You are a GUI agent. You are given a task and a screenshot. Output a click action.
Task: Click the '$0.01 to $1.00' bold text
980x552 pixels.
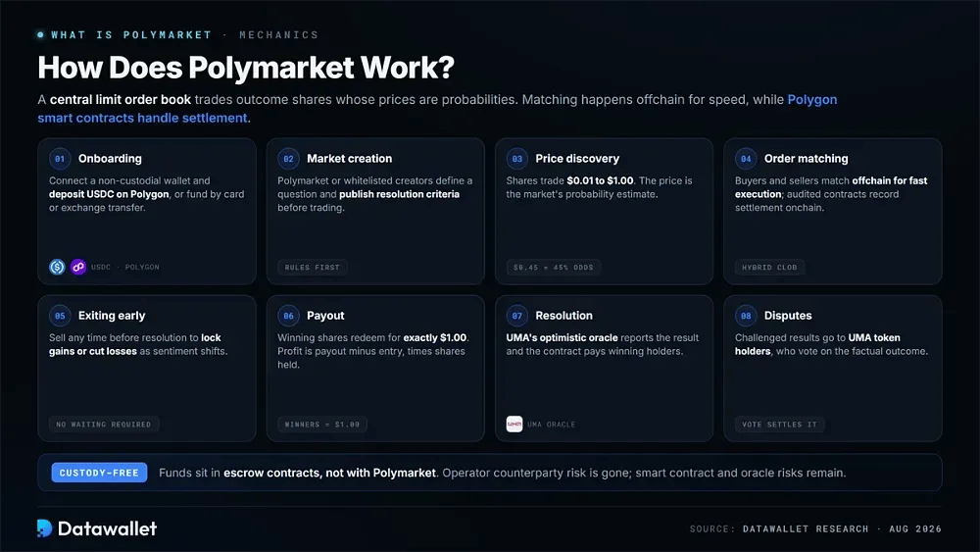[x=600, y=180]
